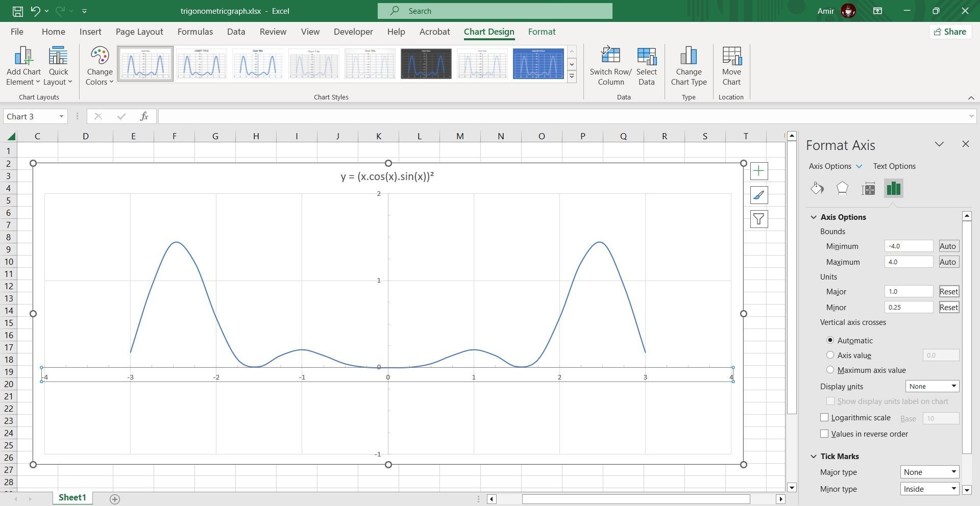Click Change Chart Type icon
Viewport: 980px width, 506px height.
[x=689, y=56]
